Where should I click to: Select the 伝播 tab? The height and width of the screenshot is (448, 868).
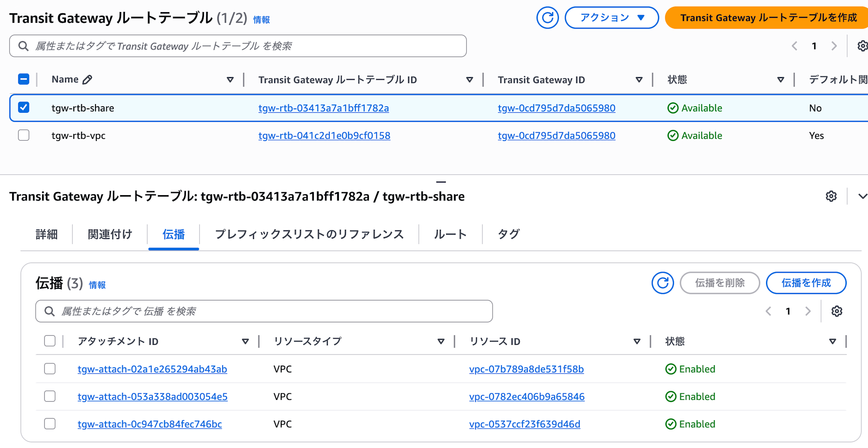pyautogui.click(x=174, y=235)
